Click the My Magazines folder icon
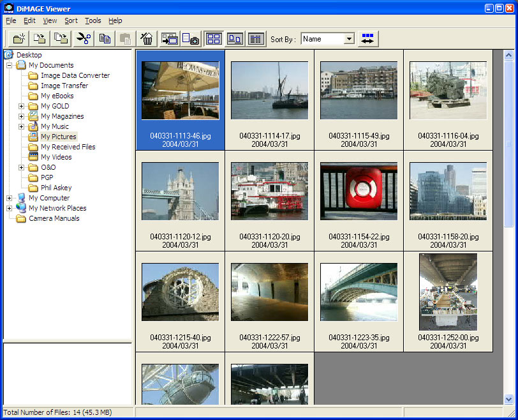This screenshot has height=420, width=518. point(33,116)
